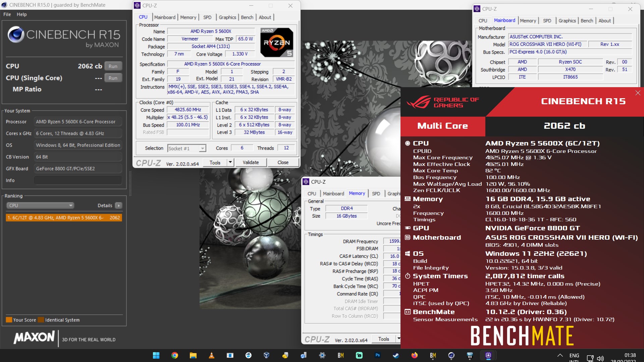Click Tools button in bottom CPU-Z window
The height and width of the screenshot is (362, 644).
[x=384, y=339]
